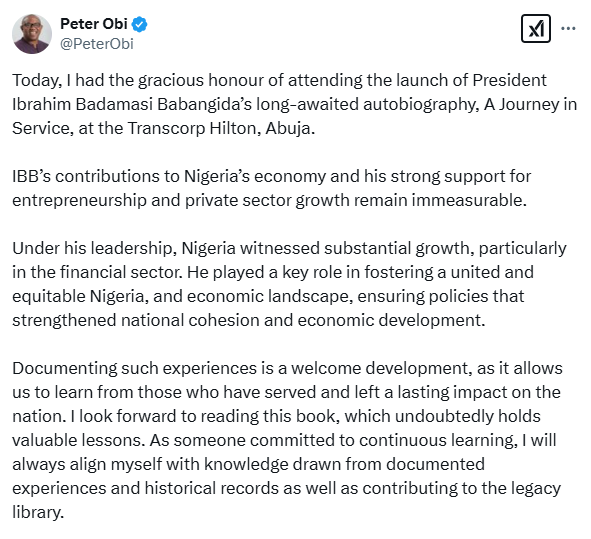Click the word 'entrepreneurship' in the post

(79, 200)
